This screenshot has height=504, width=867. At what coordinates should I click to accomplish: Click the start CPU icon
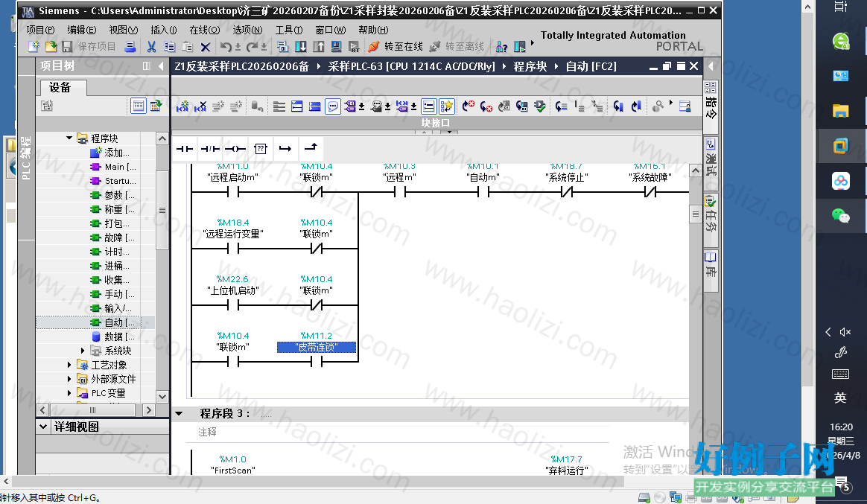tap(520, 46)
